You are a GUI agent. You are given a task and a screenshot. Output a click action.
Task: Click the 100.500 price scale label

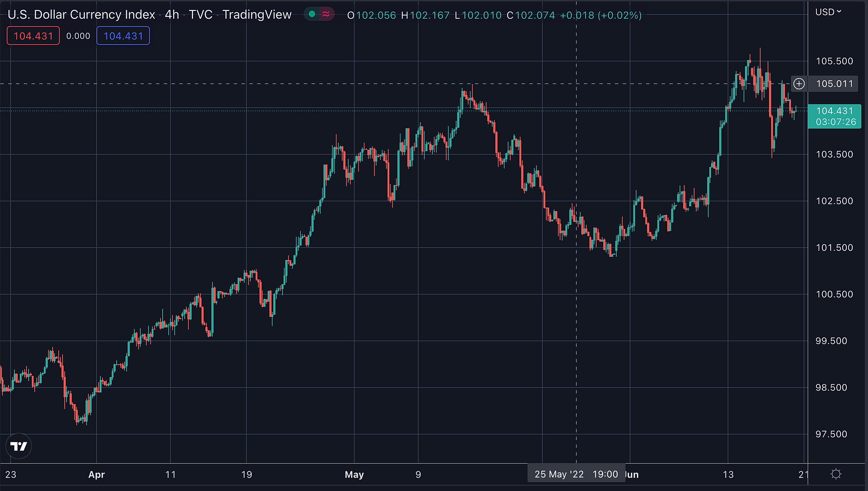pyautogui.click(x=834, y=294)
